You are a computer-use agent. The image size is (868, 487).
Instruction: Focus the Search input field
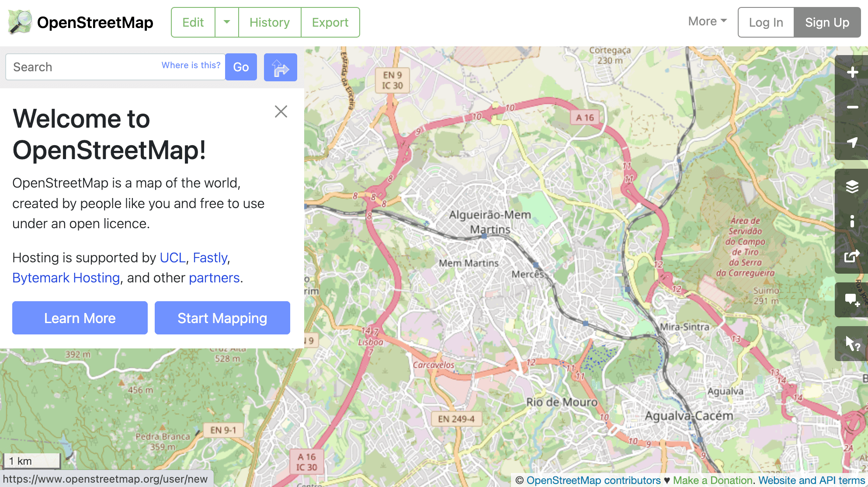point(115,67)
